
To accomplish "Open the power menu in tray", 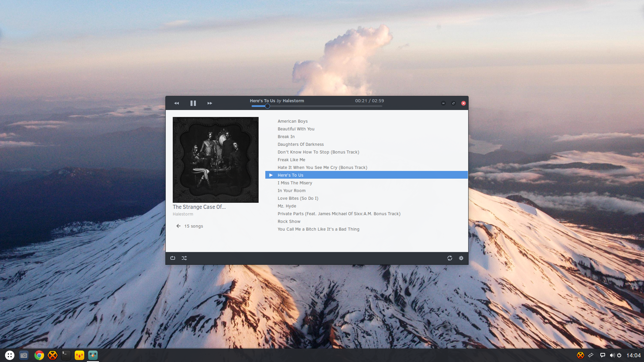I will (x=619, y=355).
